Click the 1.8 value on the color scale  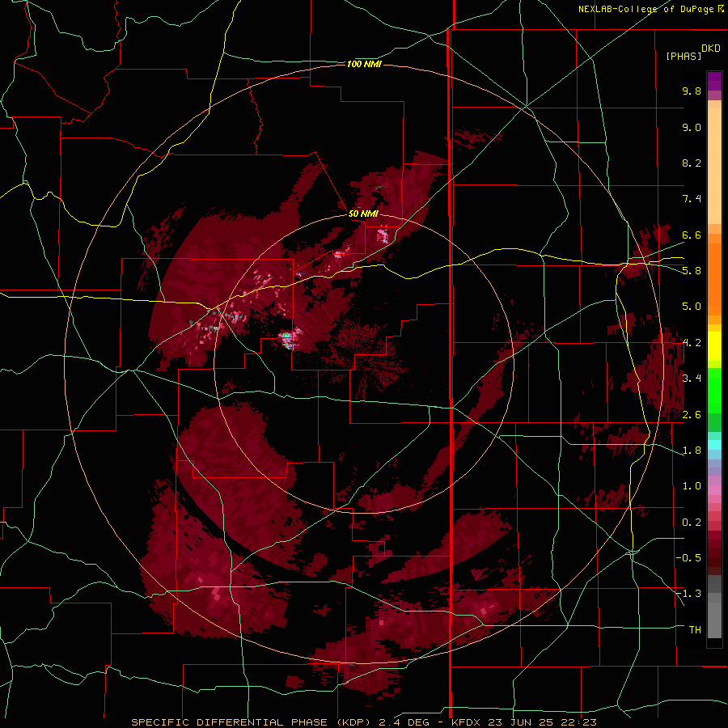click(x=692, y=451)
